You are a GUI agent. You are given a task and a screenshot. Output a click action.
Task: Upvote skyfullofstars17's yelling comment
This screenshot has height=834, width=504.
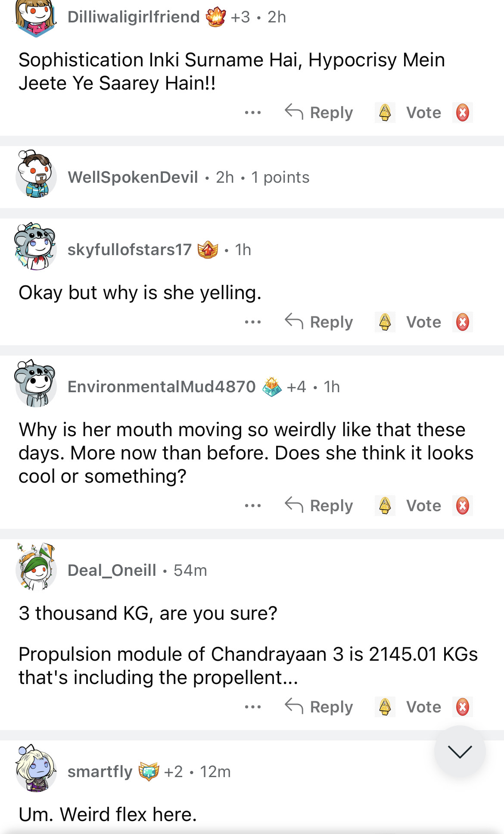[385, 322]
